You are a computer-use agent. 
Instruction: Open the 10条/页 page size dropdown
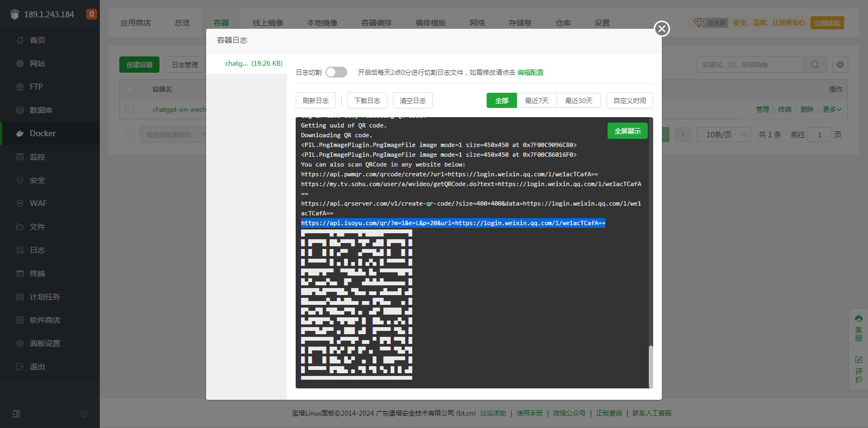click(x=724, y=135)
